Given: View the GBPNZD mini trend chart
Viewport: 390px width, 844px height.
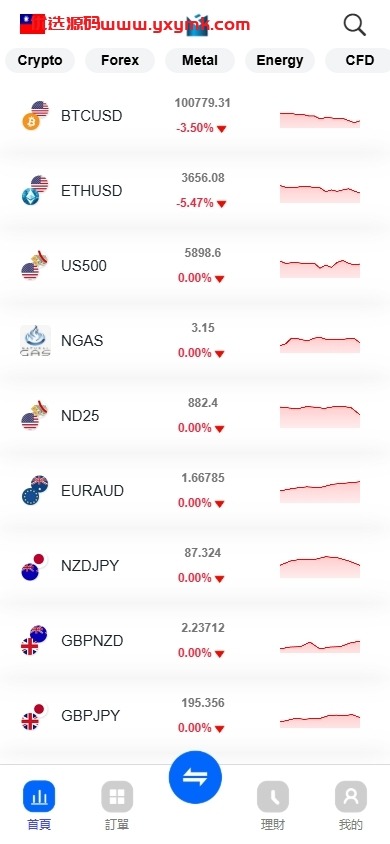Looking at the screenshot, I should click(320, 646).
